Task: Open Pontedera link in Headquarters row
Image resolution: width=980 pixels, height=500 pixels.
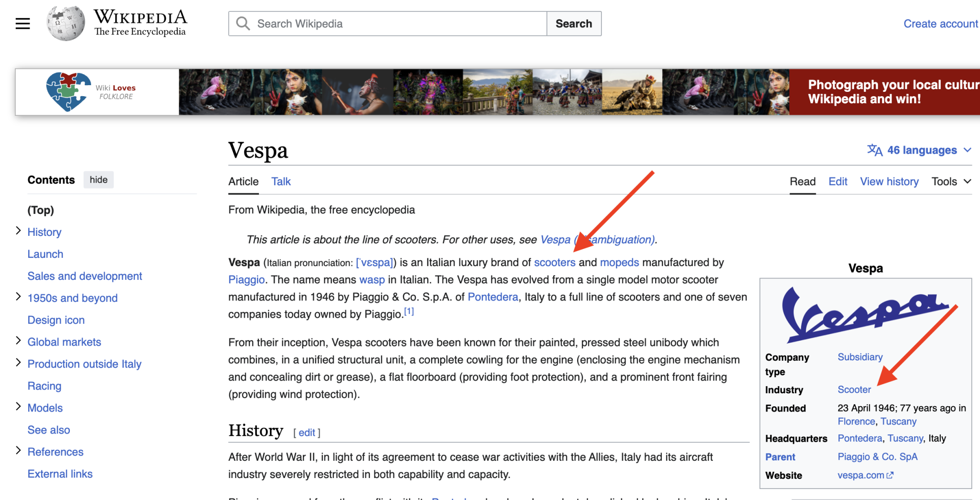Action: click(x=860, y=438)
